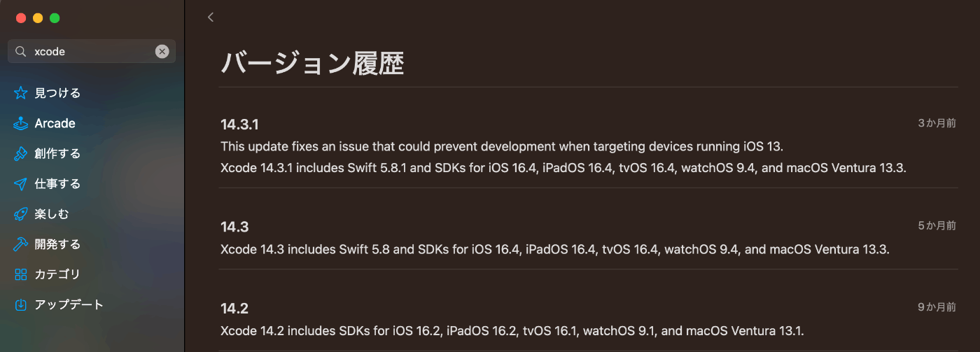Click the rocket icon for 楽しむ
The width and height of the screenshot is (980, 352).
tap(20, 214)
